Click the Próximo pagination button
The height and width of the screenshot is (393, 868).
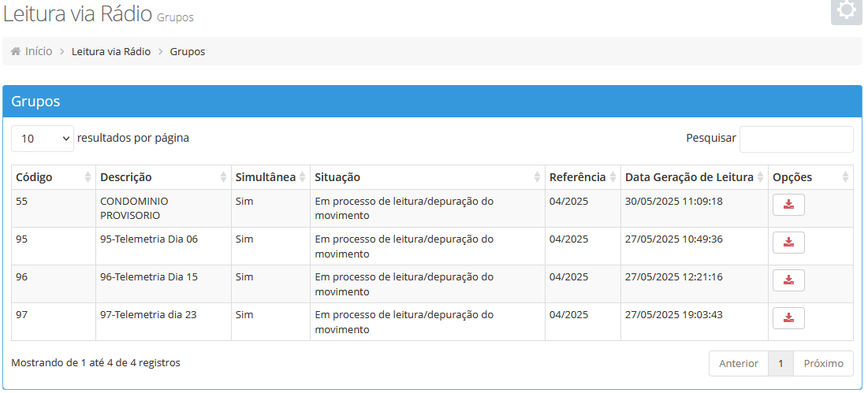tap(823, 363)
